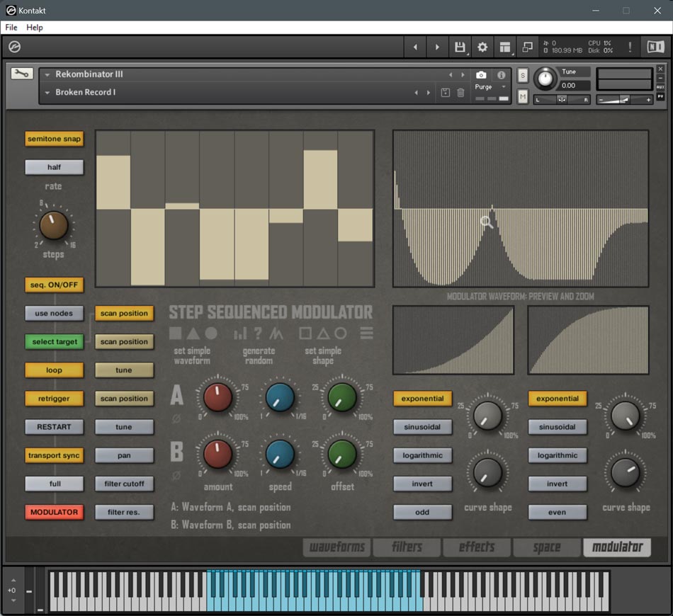Toggle the half rate button
The width and height of the screenshot is (673, 616).
pyautogui.click(x=54, y=167)
